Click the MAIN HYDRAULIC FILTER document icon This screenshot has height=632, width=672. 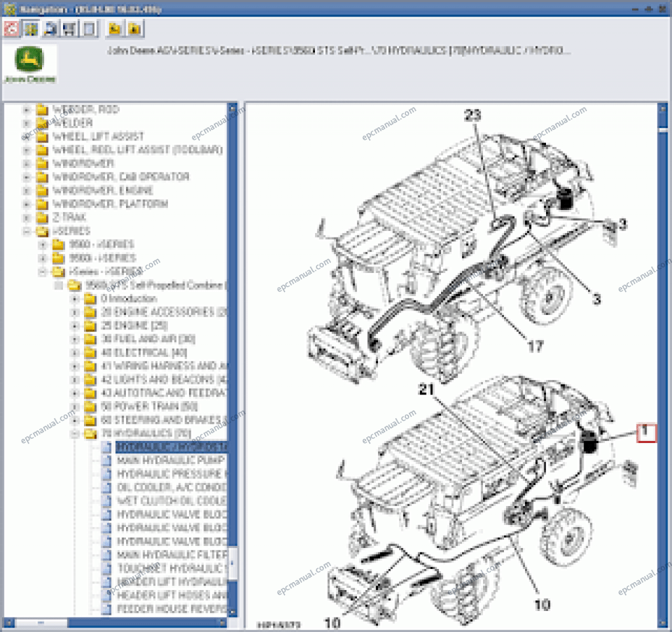(106, 555)
